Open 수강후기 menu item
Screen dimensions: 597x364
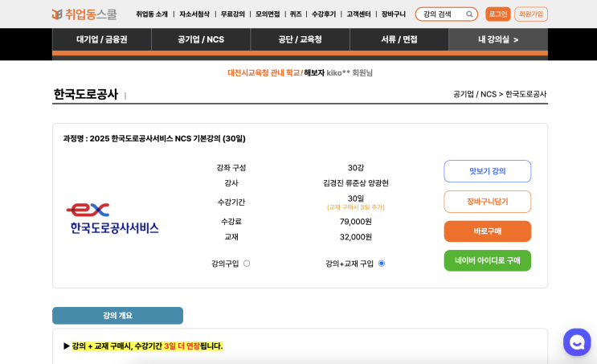pos(324,14)
